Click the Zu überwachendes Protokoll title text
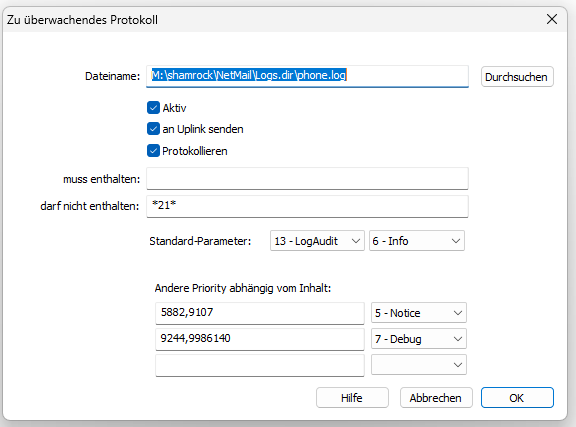The image size is (576, 427). pyautogui.click(x=82, y=19)
